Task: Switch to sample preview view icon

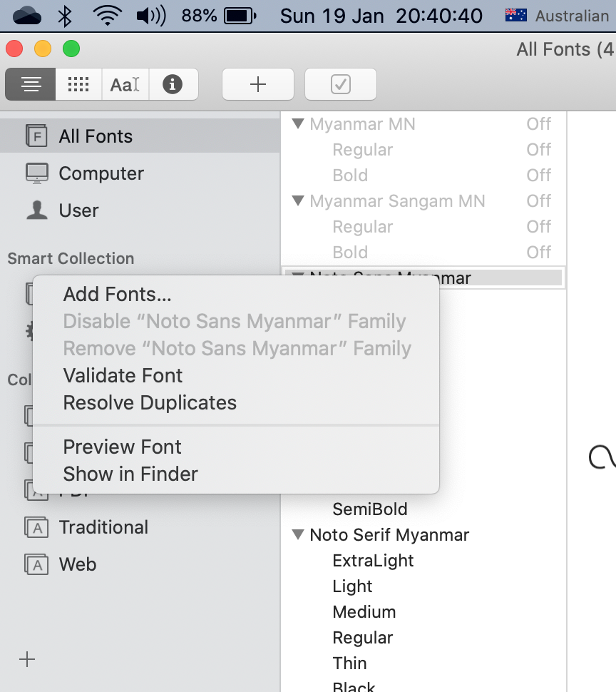Action: tap(30, 85)
